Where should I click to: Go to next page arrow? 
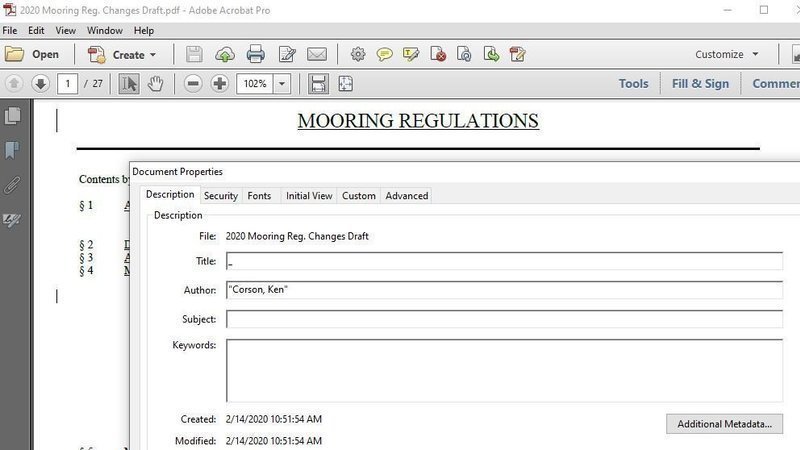click(x=41, y=84)
